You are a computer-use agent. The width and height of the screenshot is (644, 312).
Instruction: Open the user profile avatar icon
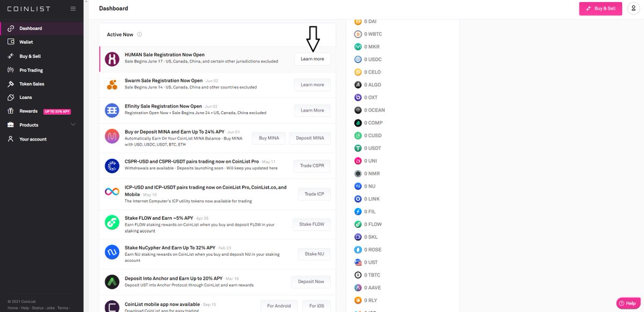coord(633,9)
